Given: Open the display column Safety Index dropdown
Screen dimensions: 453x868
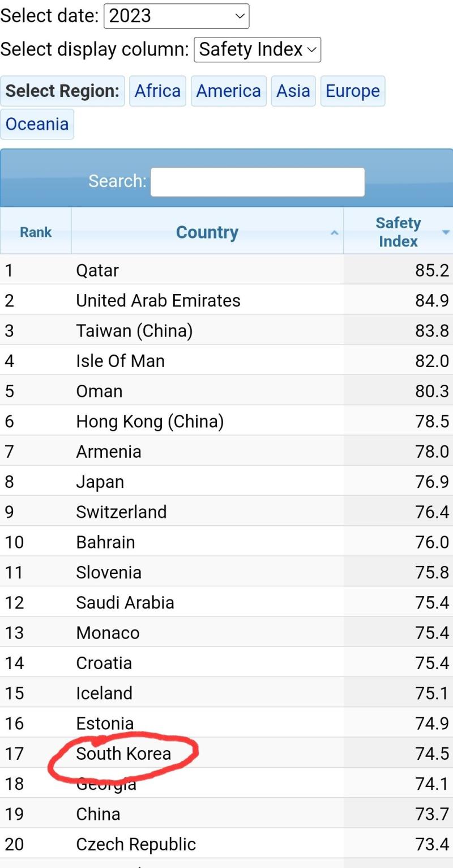Looking at the screenshot, I should pyautogui.click(x=258, y=49).
